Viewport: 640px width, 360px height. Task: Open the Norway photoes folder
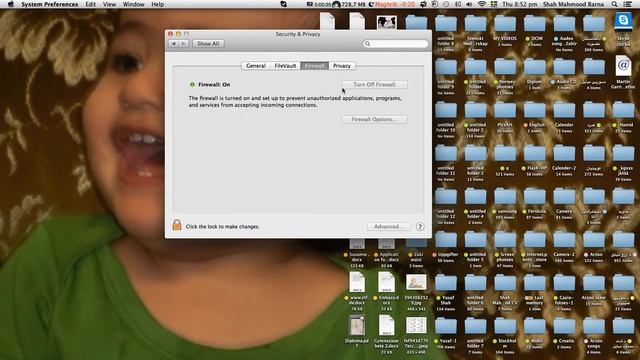click(505, 67)
